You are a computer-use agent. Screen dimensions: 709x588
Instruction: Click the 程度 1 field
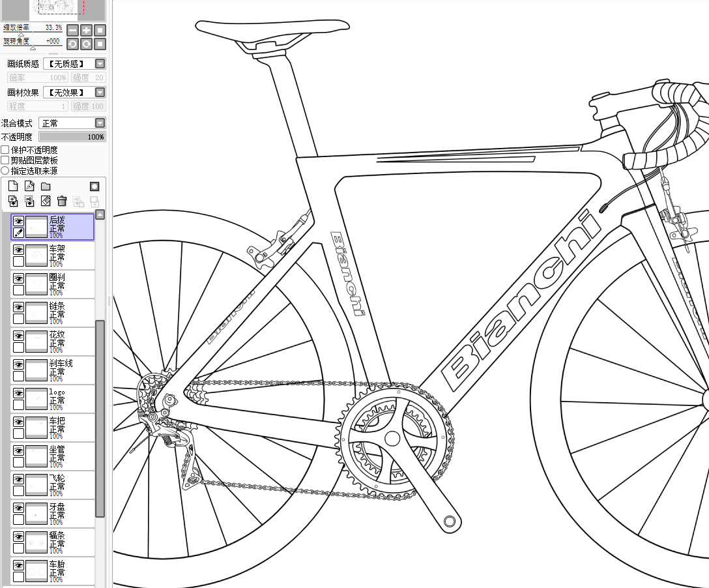(x=38, y=106)
